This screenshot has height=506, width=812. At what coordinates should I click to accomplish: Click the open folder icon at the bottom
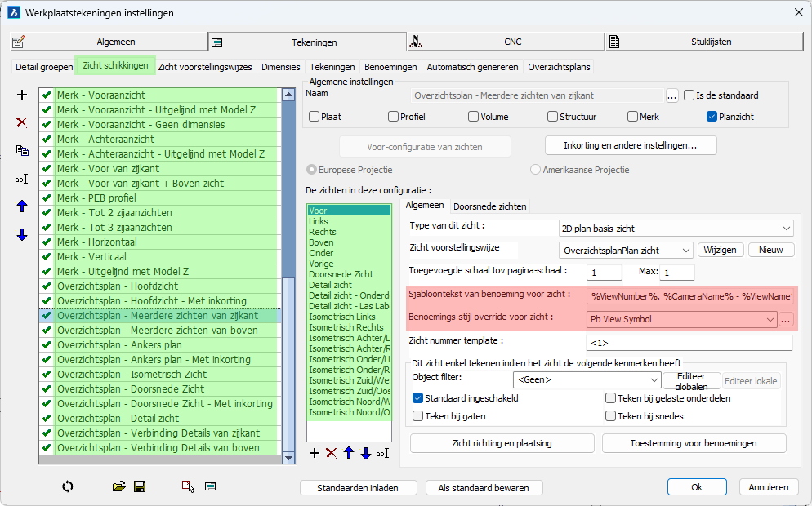click(119, 486)
